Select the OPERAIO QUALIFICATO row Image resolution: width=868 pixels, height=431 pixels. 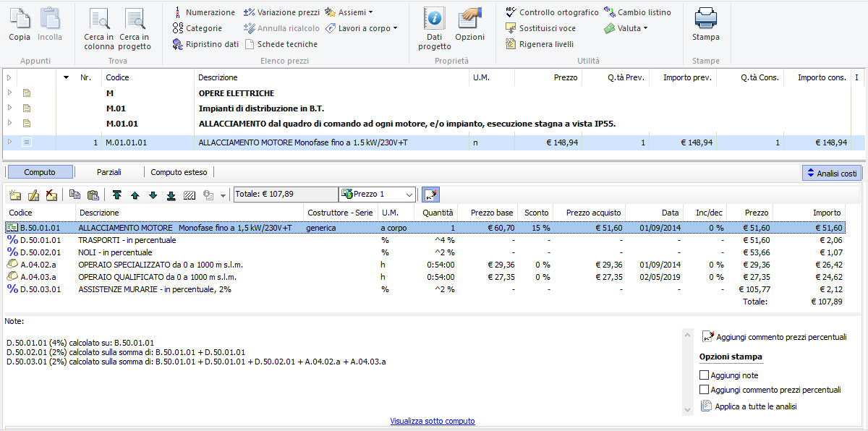pos(425,277)
